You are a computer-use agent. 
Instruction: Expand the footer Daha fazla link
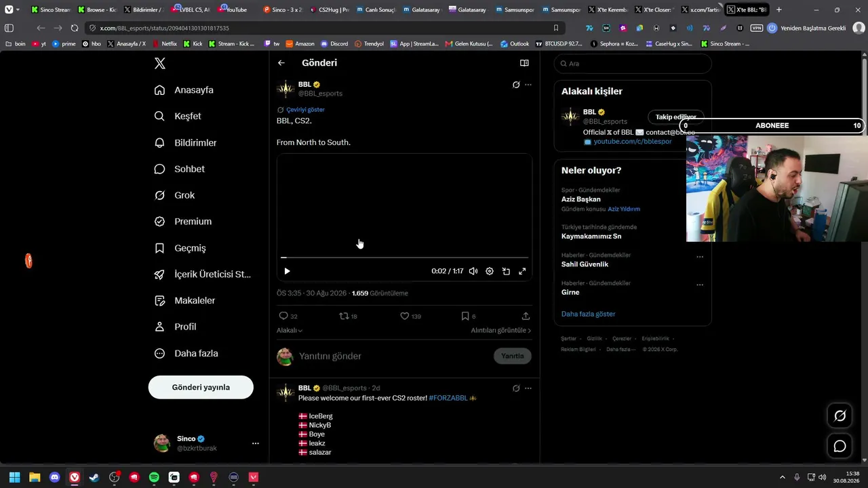pyautogui.click(x=621, y=350)
